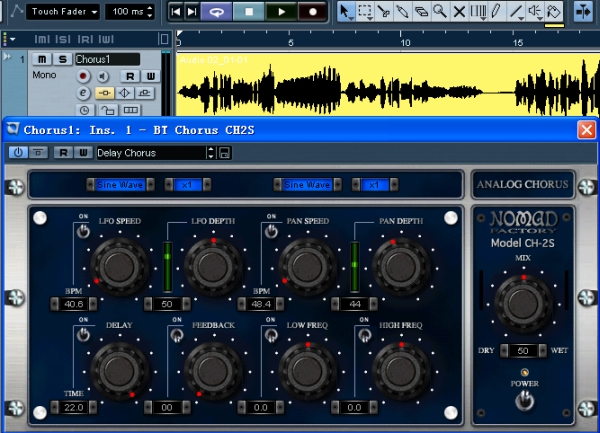Screen dimensions: 600x433
Task: Click the LFO DEPTH knob
Action: pos(214,267)
